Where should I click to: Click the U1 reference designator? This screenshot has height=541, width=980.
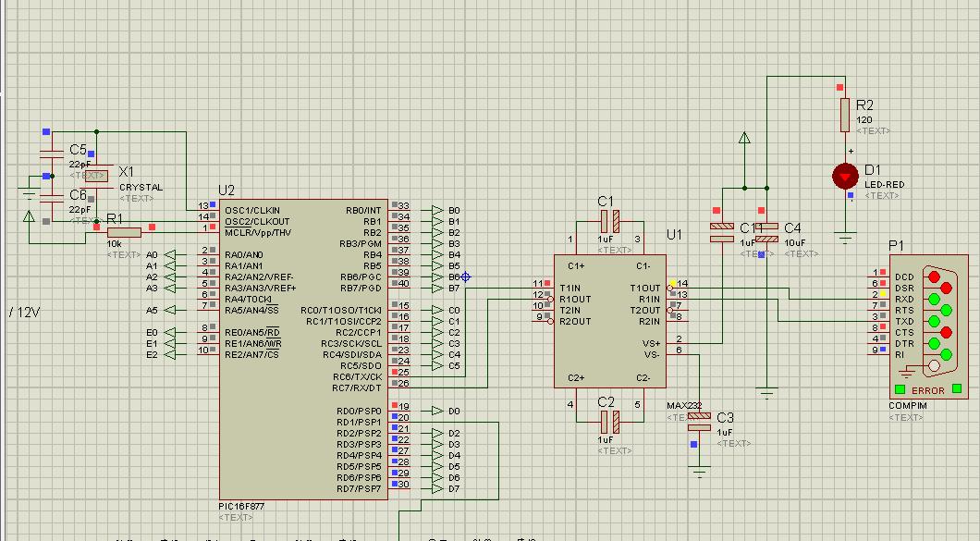pos(674,235)
